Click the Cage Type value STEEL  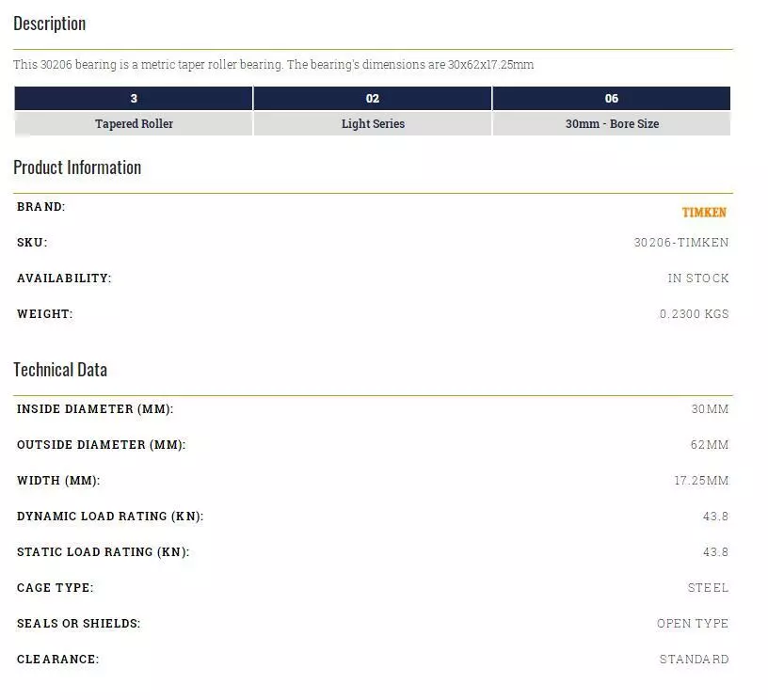coord(708,588)
